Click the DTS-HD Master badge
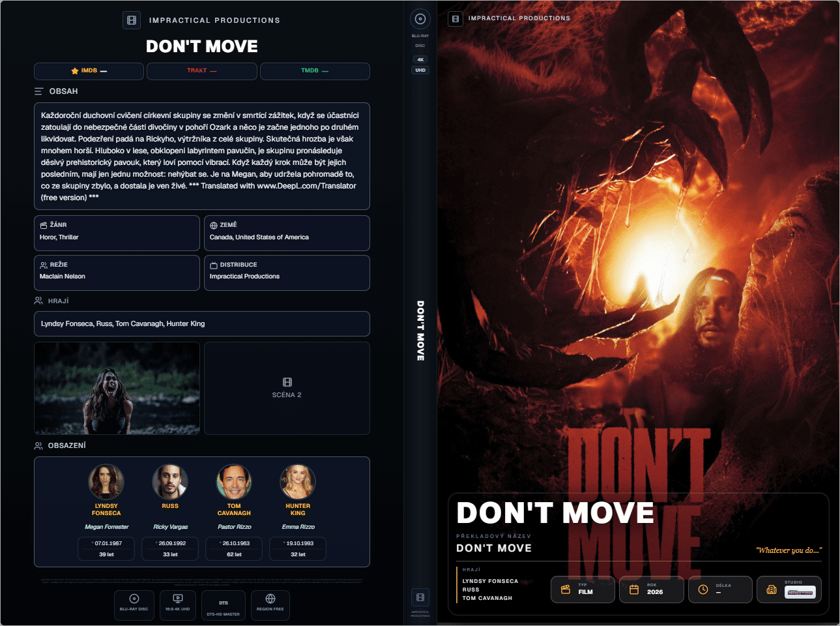 (224, 606)
